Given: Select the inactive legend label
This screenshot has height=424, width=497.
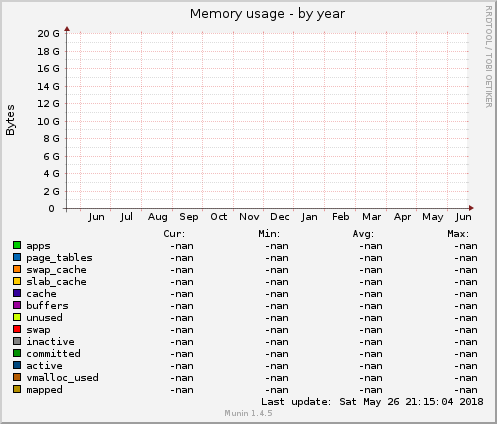Looking at the screenshot, I should 50,342.
